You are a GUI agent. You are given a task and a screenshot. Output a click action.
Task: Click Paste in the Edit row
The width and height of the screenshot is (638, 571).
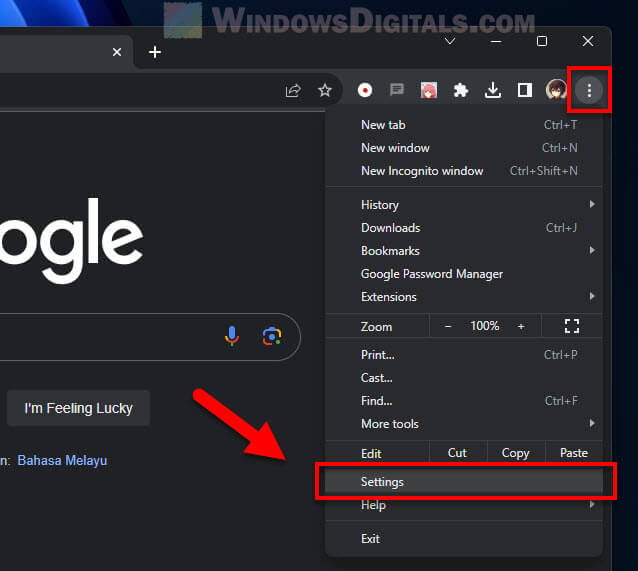tap(574, 453)
